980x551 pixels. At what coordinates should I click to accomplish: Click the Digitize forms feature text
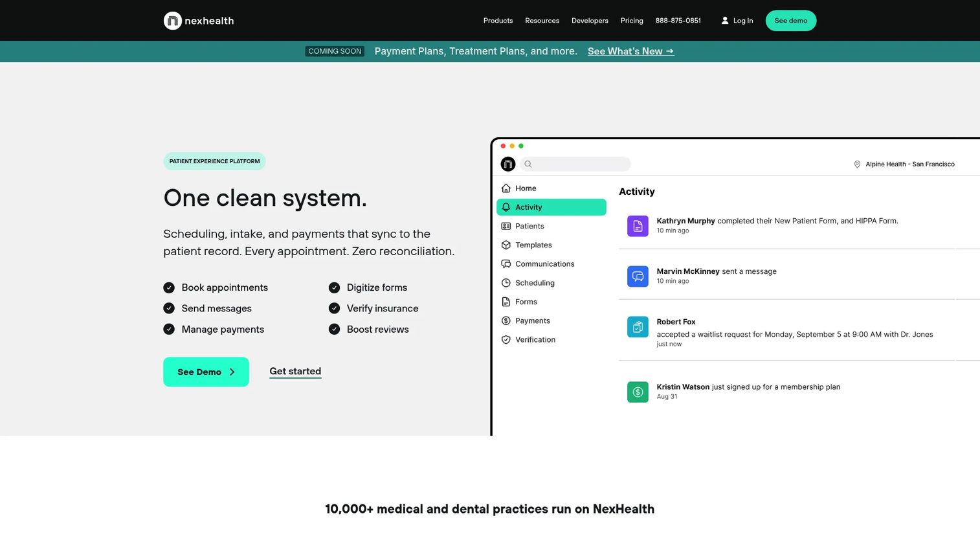pos(377,287)
